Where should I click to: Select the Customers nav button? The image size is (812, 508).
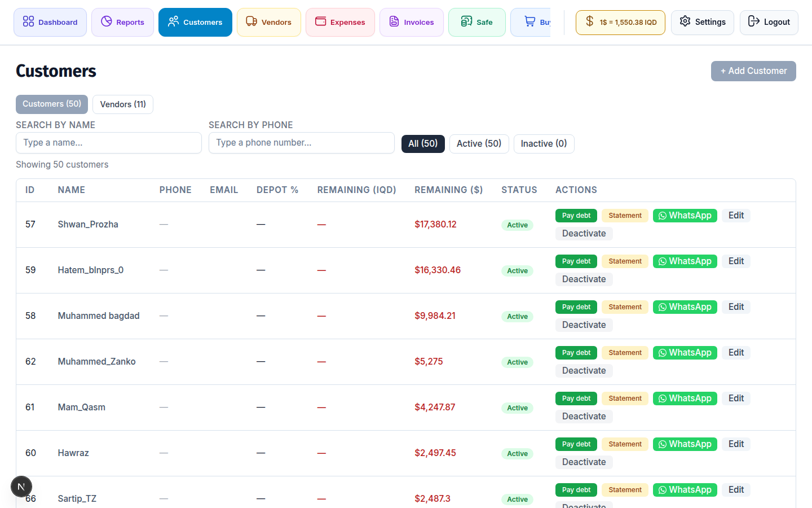[195, 22]
